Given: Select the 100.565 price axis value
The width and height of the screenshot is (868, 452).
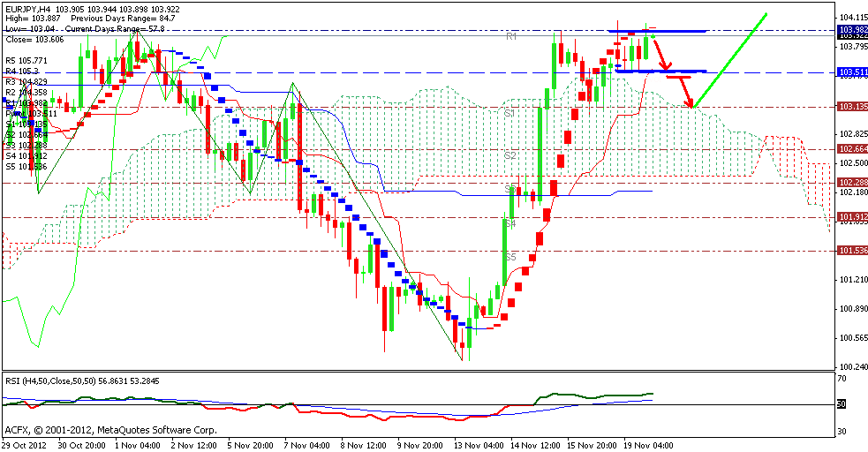Looking at the screenshot, I should pos(853,338).
